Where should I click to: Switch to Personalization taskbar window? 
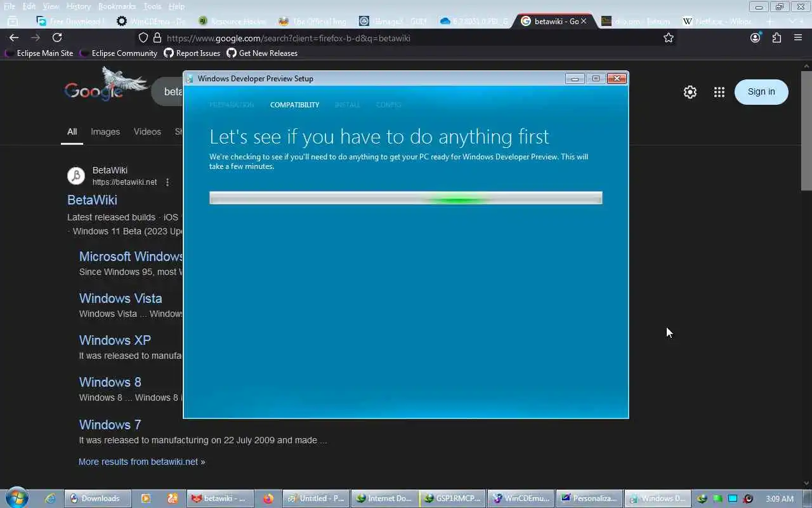click(589, 498)
